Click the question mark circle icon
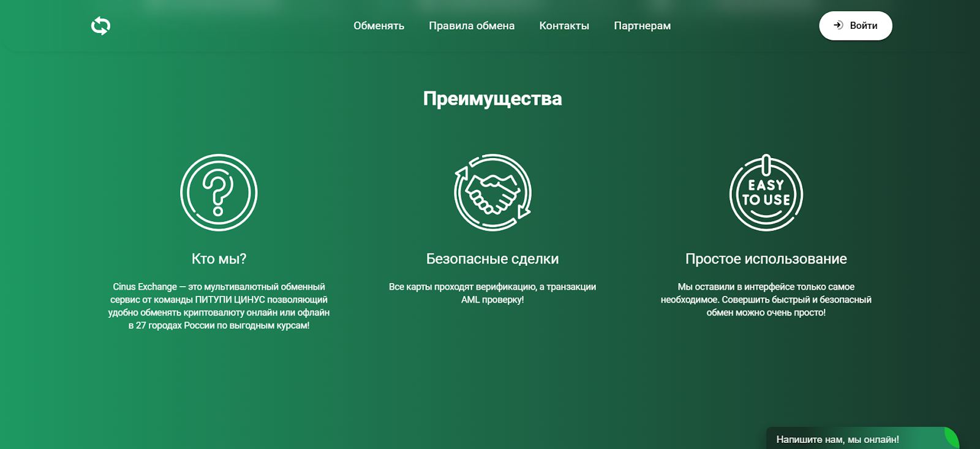980x449 pixels. point(219,192)
